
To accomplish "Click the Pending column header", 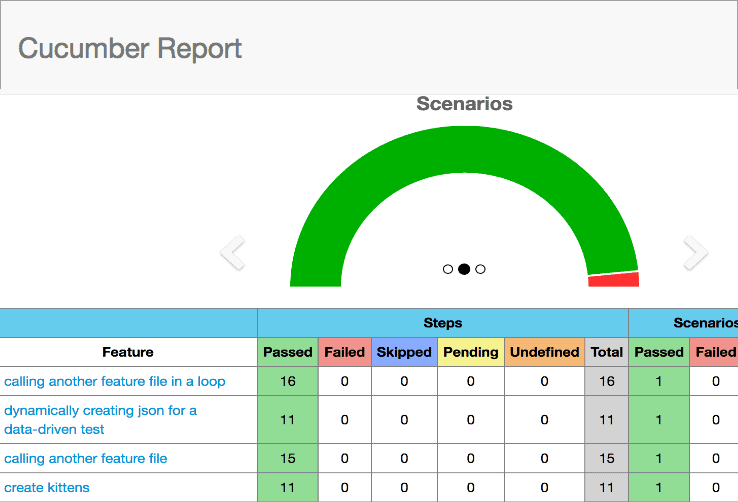I will (471, 352).
